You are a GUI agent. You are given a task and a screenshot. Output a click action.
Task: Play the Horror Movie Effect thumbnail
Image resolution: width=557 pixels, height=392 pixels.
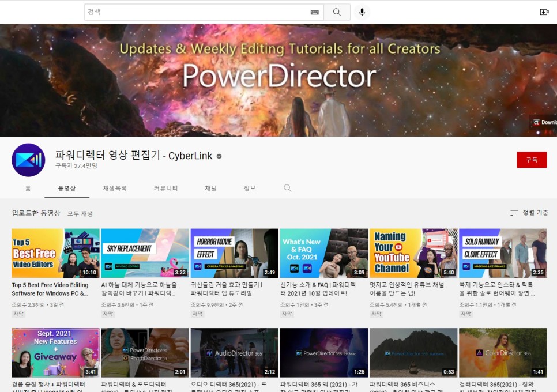click(235, 253)
